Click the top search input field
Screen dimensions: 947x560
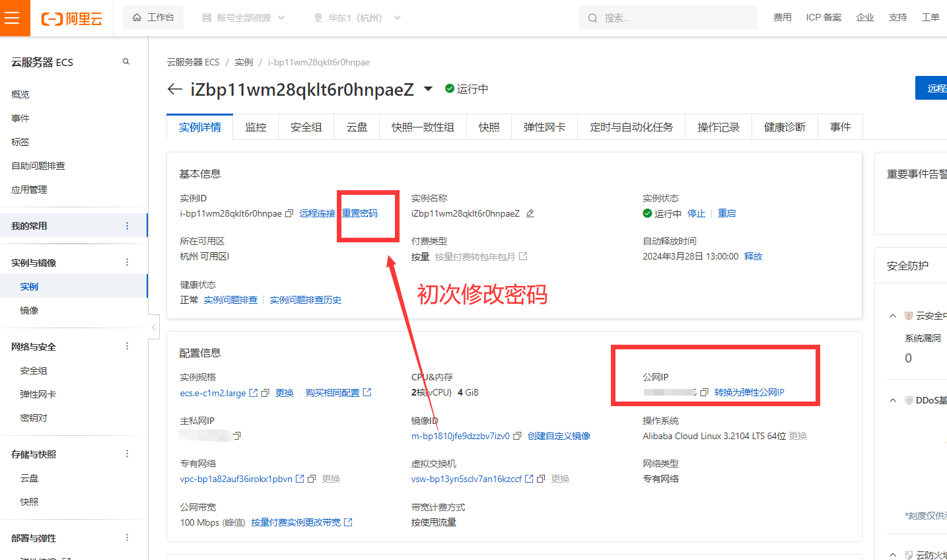[668, 18]
